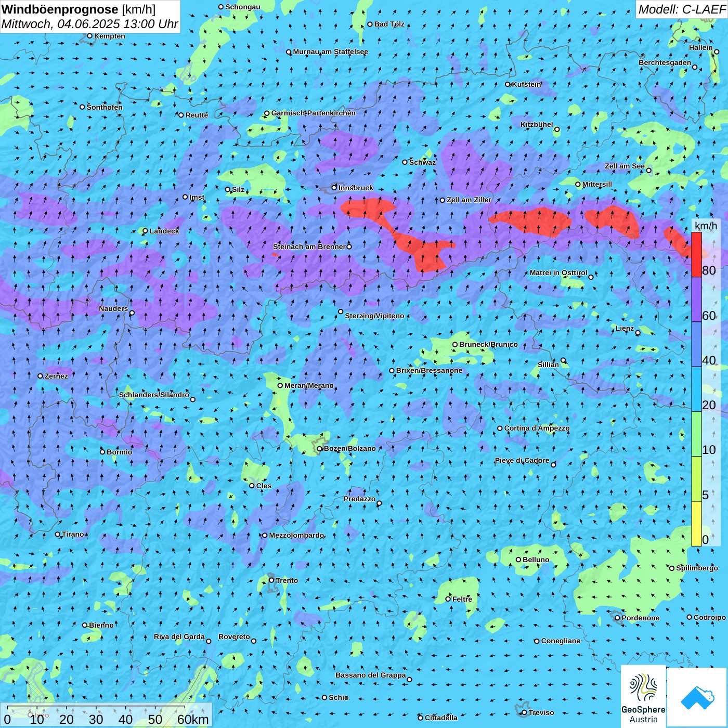Click the Belluno city marker

coord(518,560)
